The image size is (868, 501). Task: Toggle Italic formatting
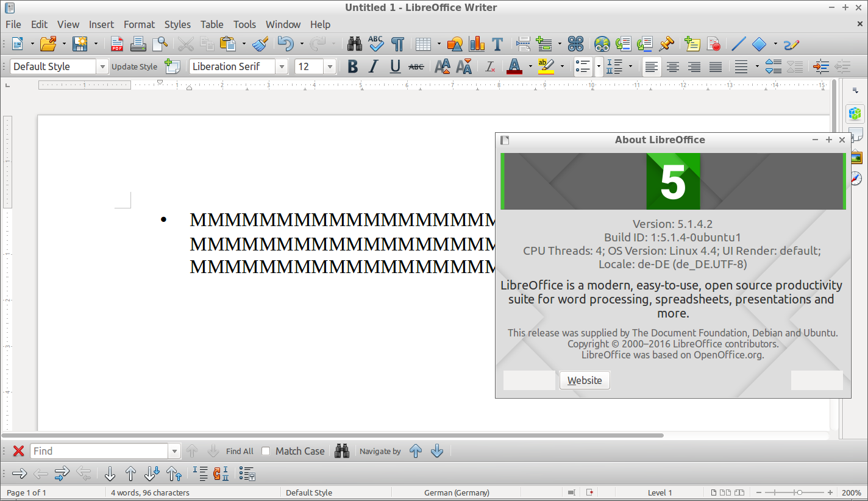click(x=374, y=66)
